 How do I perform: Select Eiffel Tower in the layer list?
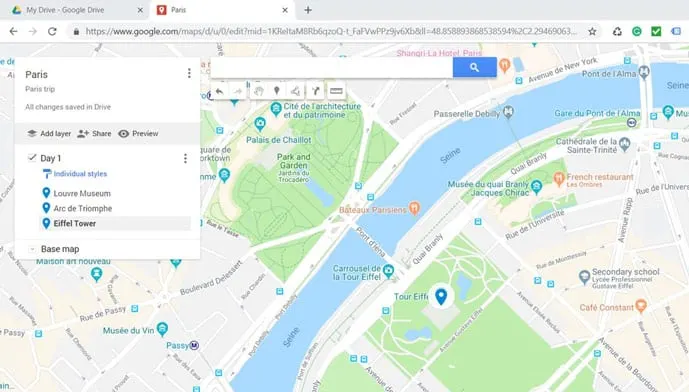click(x=75, y=223)
